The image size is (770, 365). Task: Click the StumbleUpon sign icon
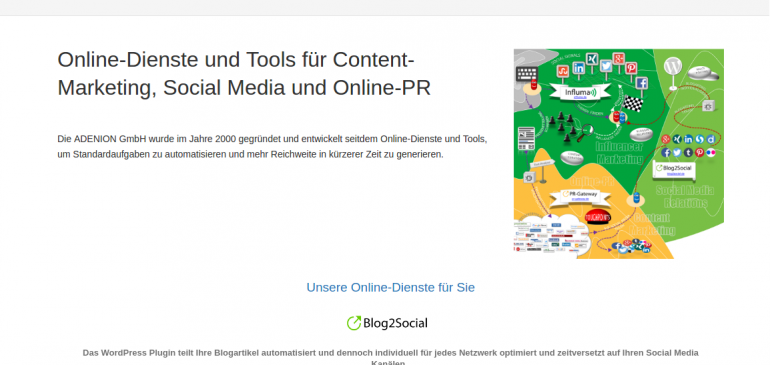[x=563, y=71]
